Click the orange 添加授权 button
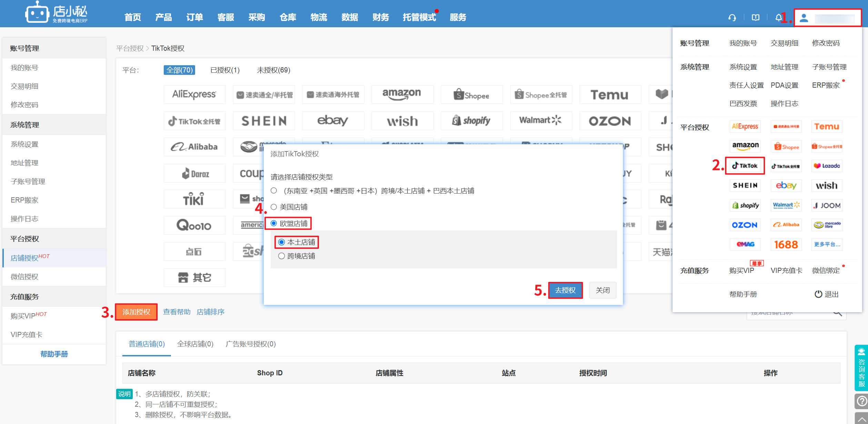 click(136, 312)
